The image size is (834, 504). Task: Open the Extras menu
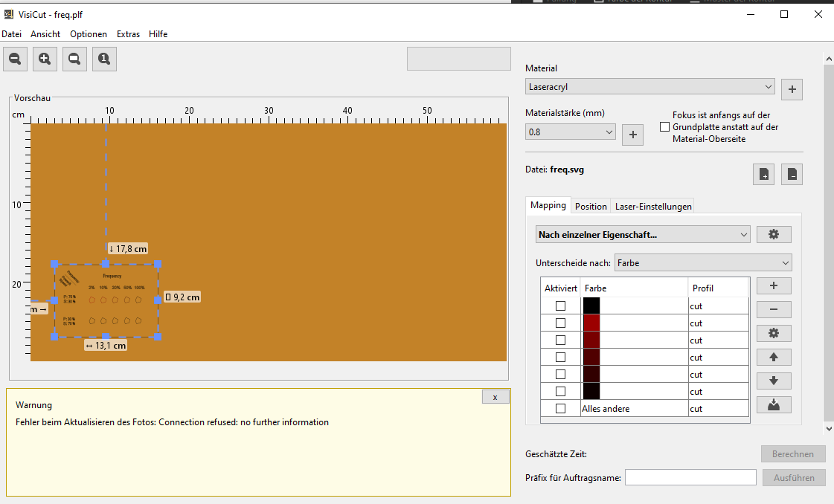(x=128, y=33)
